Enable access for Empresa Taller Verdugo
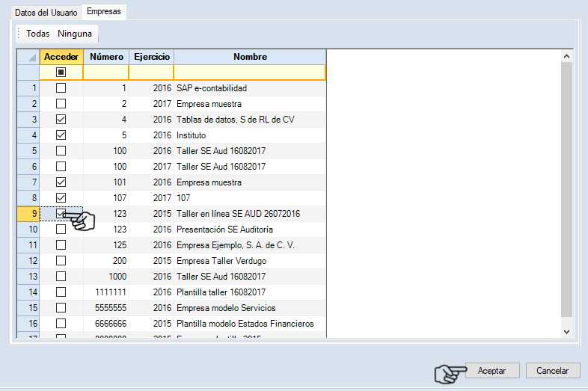 (61, 261)
